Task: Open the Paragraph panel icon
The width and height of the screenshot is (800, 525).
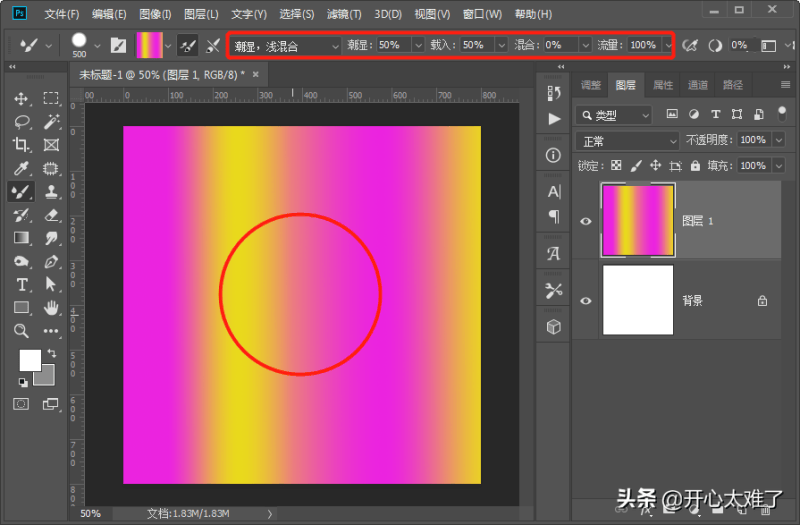Action: pos(554,216)
